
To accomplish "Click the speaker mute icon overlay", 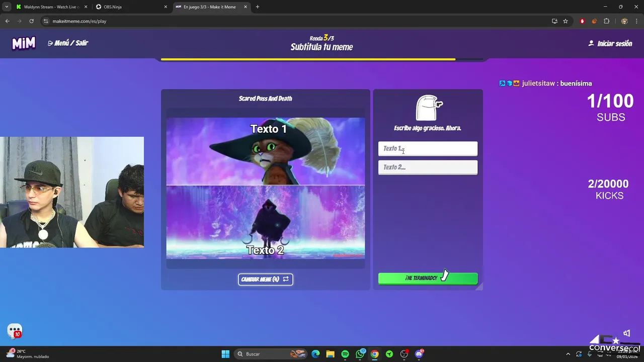I will (627, 333).
